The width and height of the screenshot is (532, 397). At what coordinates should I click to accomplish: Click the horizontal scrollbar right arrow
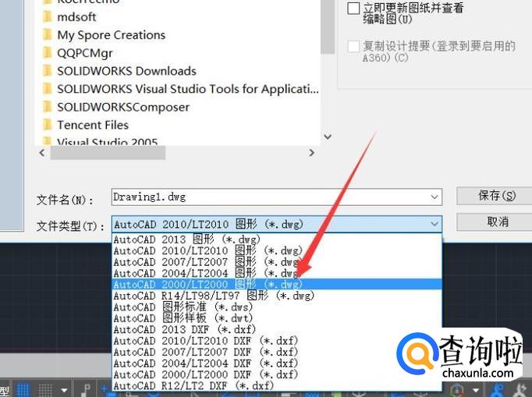point(311,153)
